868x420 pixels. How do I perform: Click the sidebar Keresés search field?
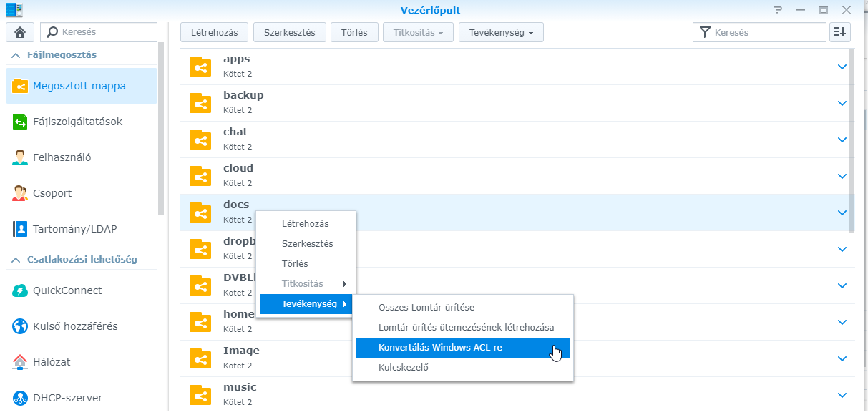tap(98, 32)
